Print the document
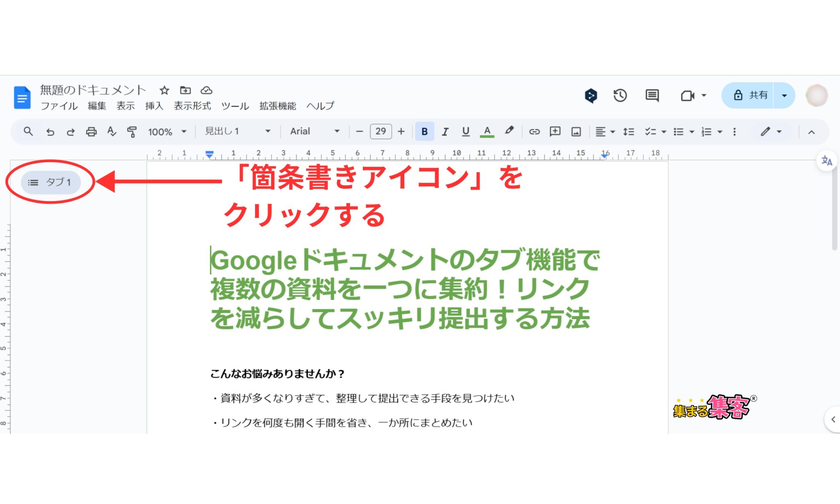Image resolution: width=840 pixels, height=504 pixels. click(91, 132)
